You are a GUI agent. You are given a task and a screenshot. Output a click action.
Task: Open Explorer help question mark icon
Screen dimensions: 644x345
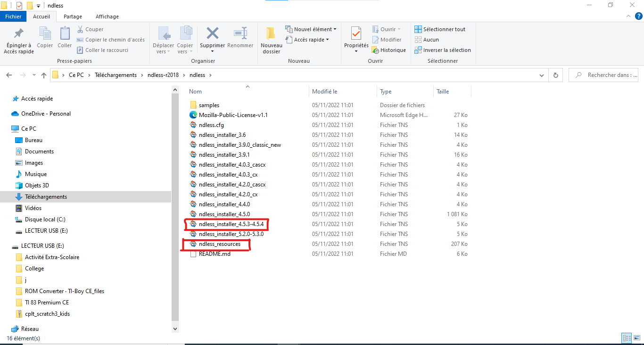pos(638,16)
